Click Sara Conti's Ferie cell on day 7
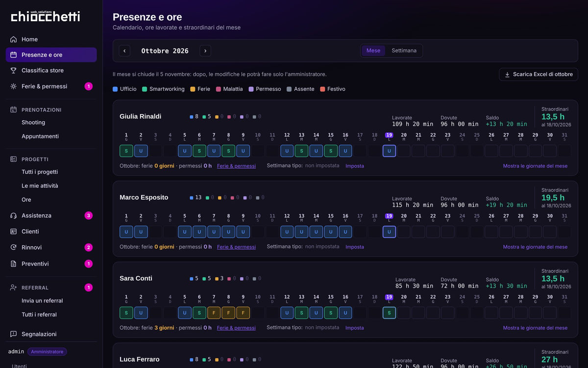 pos(214,313)
